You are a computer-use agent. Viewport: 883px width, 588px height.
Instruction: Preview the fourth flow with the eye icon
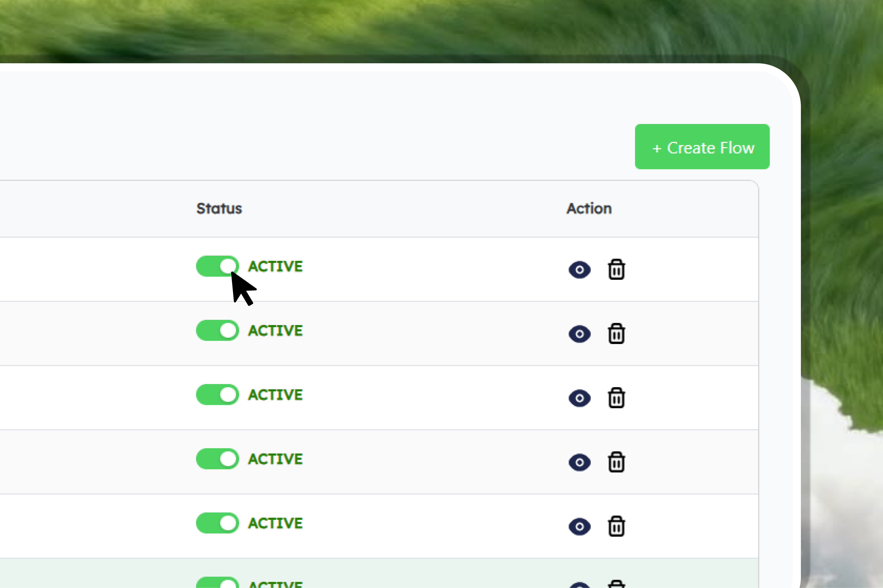(580, 462)
